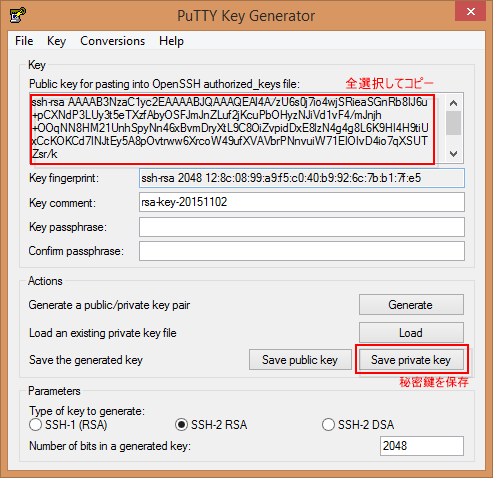This screenshot has width=493, height=478.
Task: Click the Number of bits field
Action: tap(422, 446)
